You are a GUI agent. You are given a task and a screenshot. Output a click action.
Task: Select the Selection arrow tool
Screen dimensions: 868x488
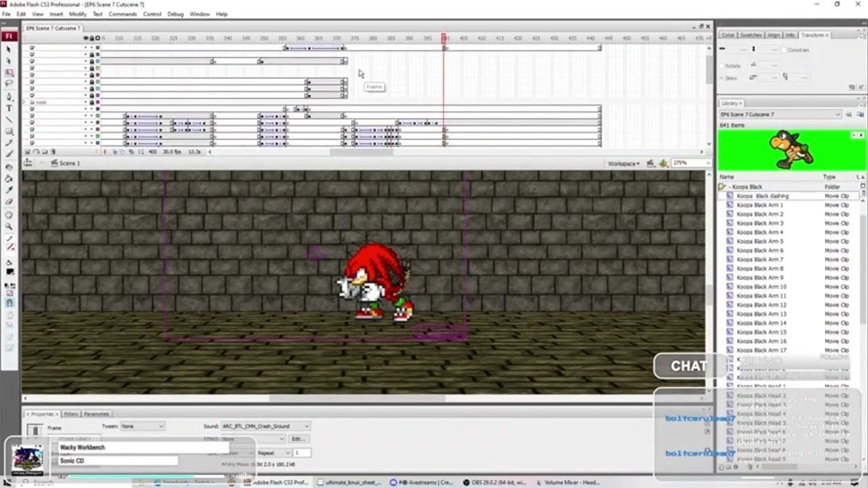click(9, 49)
